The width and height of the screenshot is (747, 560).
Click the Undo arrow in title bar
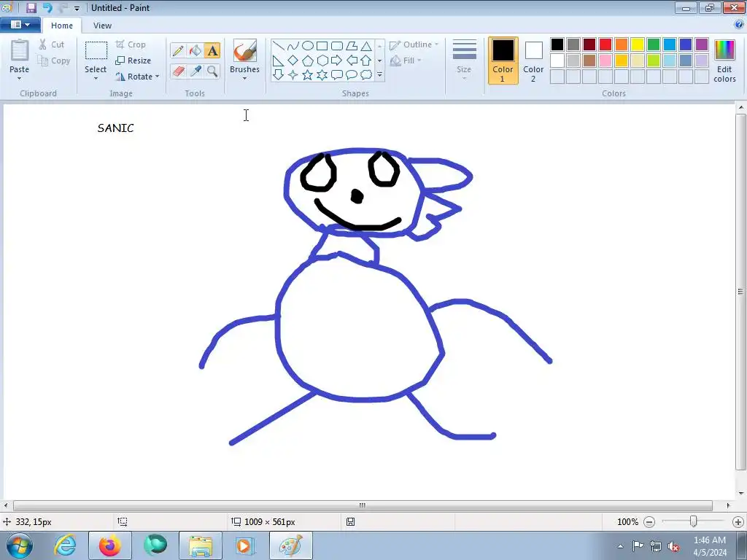click(x=47, y=7)
